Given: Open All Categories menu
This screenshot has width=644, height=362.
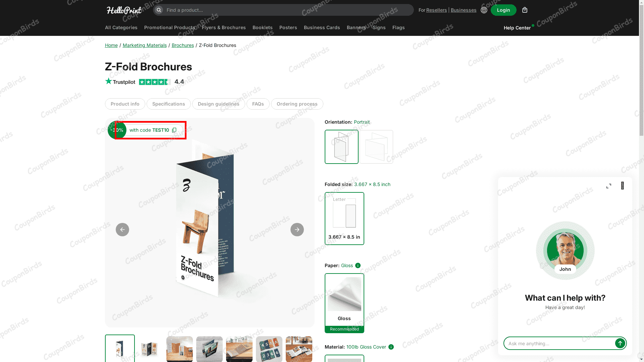Looking at the screenshot, I should coord(121,27).
